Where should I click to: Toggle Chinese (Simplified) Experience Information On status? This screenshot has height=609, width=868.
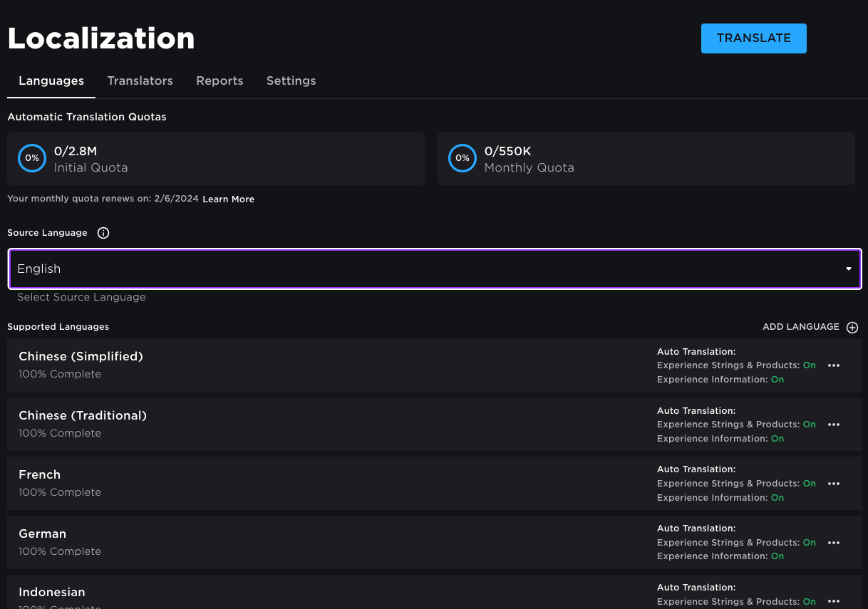tap(777, 380)
